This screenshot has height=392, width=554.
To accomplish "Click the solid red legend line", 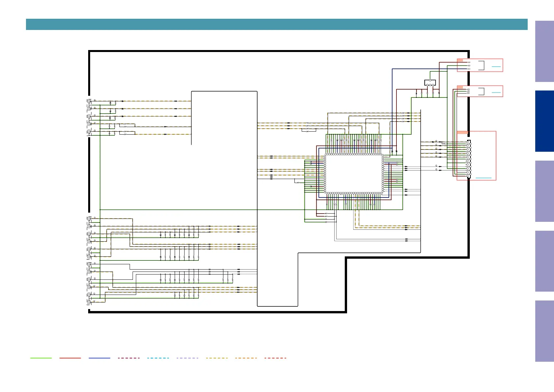I will [x=70, y=358].
